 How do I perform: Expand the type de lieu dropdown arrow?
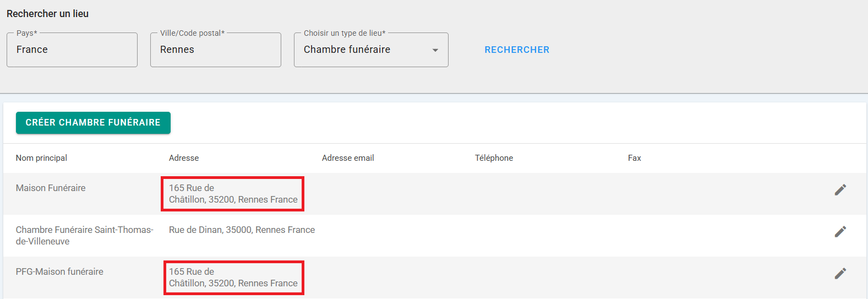pos(435,50)
